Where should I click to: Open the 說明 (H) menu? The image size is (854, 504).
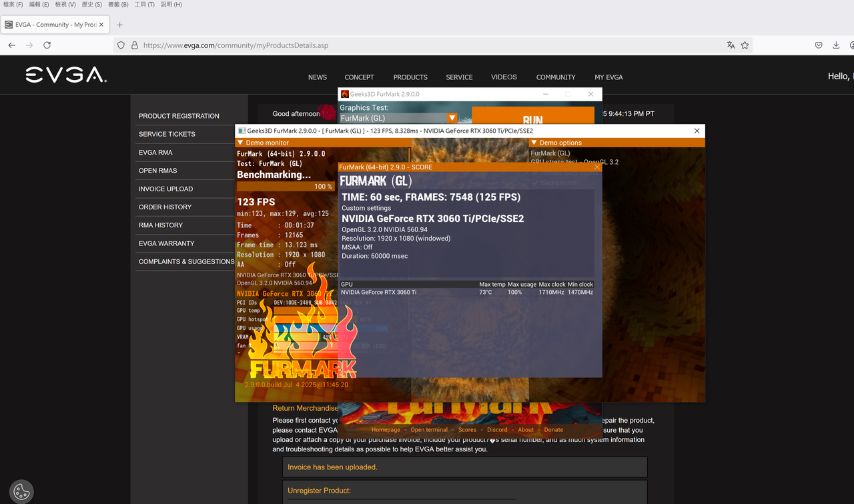click(171, 5)
